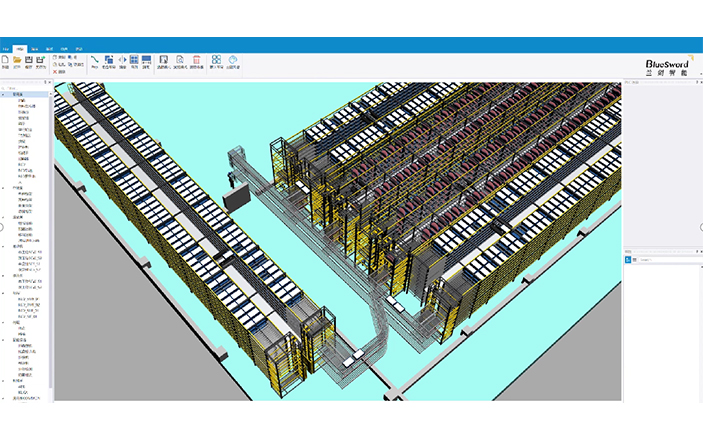The width and height of the screenshot is (703, 440).
Task: Click the New blank document icon
Action: tap(5, 61)
